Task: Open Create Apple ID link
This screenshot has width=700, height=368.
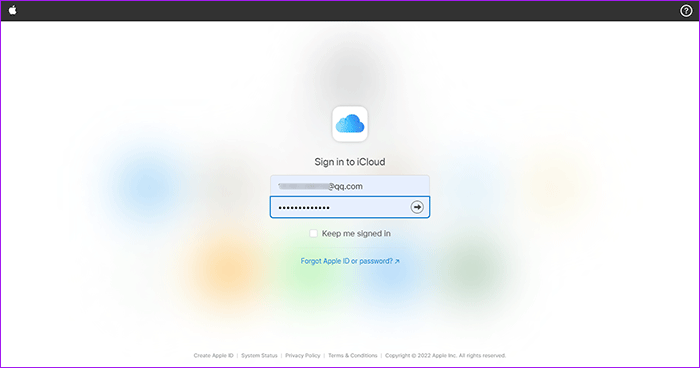Action: 213,355
